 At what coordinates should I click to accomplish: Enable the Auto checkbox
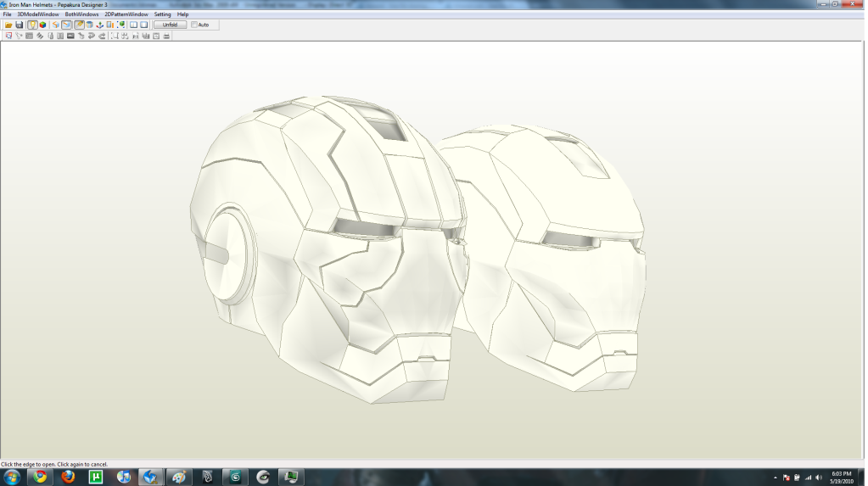click(194, 25)
